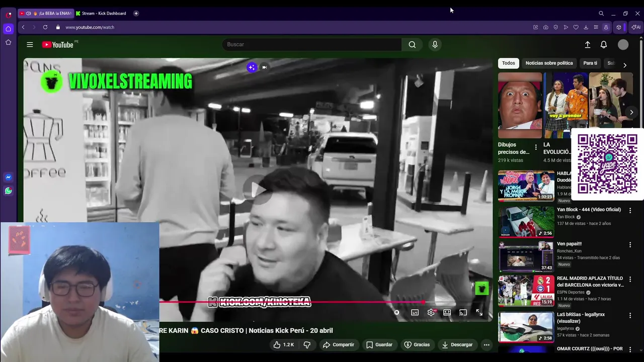Click the browser address bar URL
Image resolution: width=644 pixels, height=362 pixels.
[x=90, y=27]
